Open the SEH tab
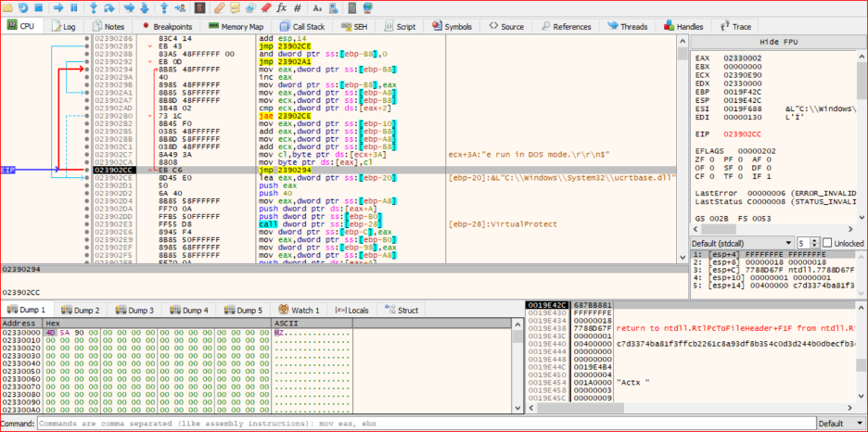868x432 pixels. [354, 26]
